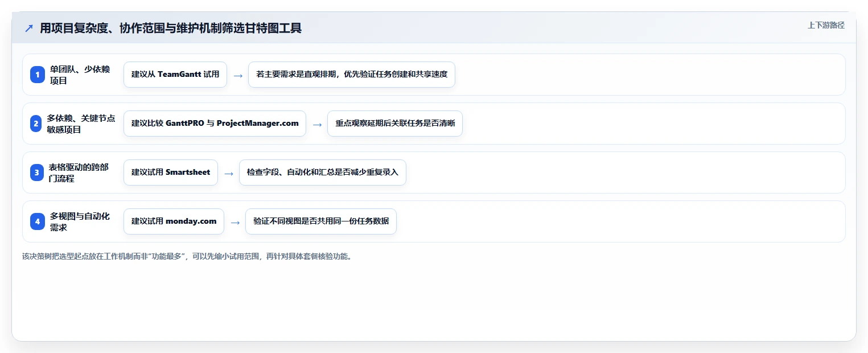The width and height of the screenshot is (868, 353).
Task: Select the 单团队、少依赖项目 label
Action: [80, 75]
